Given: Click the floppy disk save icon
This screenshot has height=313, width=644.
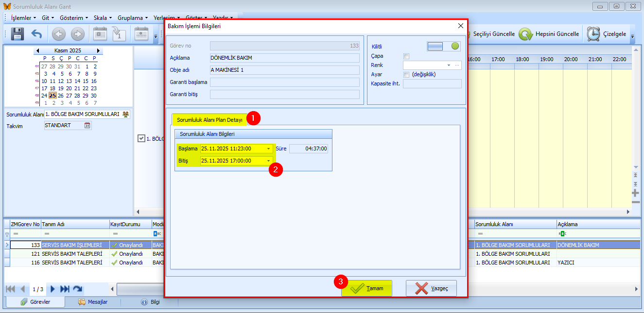Looking at the screenshot, I should click(x=17, y=33).
